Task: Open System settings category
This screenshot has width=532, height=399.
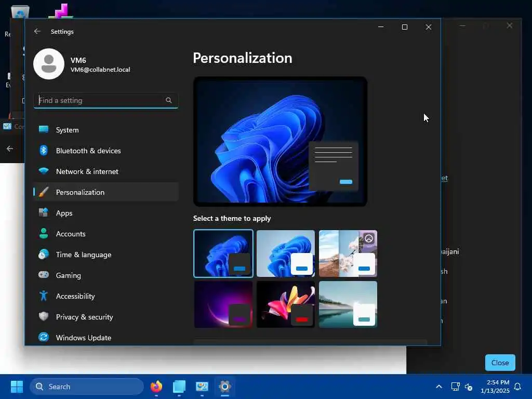Action: click(x=106, y=130)
